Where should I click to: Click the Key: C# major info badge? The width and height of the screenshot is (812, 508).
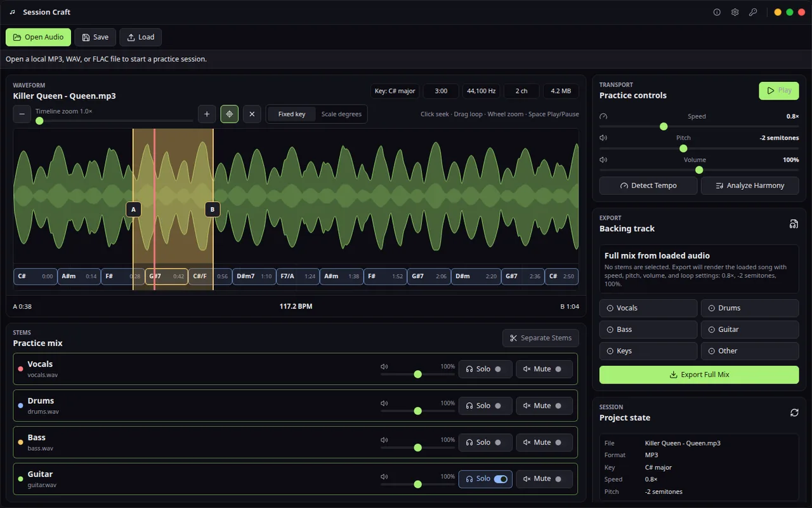[395, 91]
